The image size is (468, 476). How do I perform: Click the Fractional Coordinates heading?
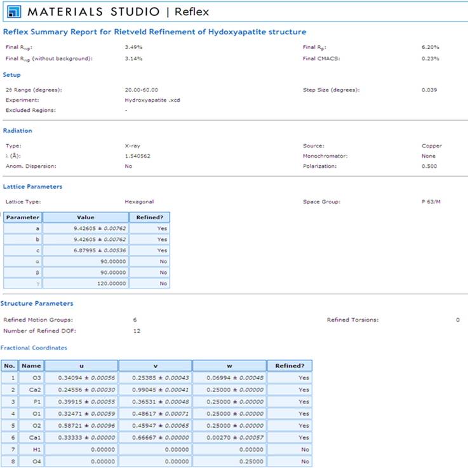pos(34,348)
